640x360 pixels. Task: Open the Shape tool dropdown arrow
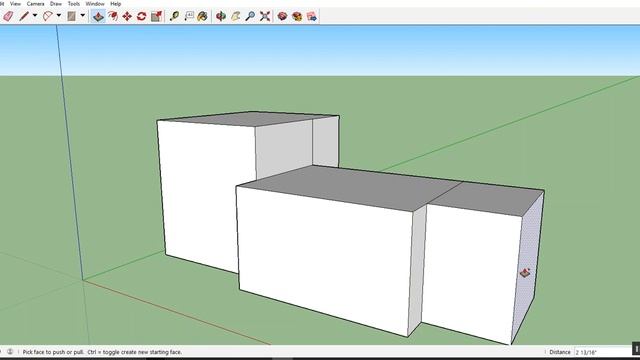pyautogui.click(x=82, y=16)
